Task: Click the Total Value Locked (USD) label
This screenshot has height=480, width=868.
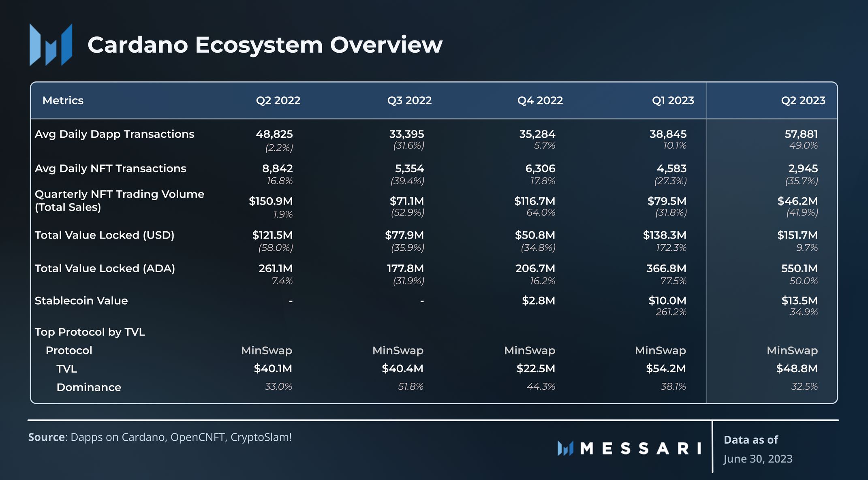Action: click(104, 235)
